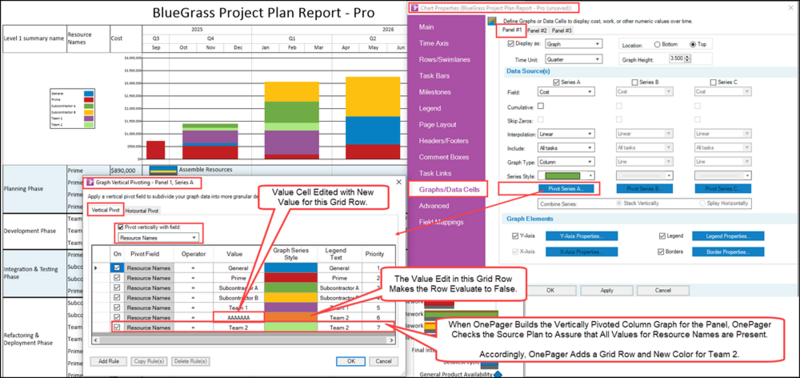Click the Y-Axis Properties button
The width and height of the screenshot is (800, 378).
tap(582, 236)
